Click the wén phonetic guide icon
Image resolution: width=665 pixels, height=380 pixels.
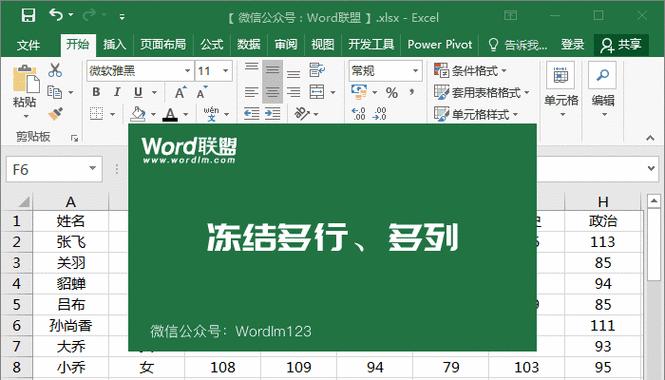211,114
